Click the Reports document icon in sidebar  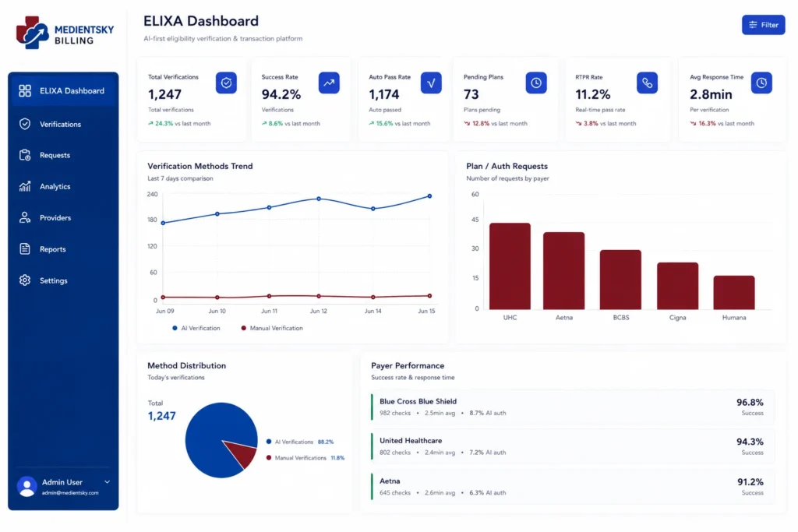click(x=25, y=248)
